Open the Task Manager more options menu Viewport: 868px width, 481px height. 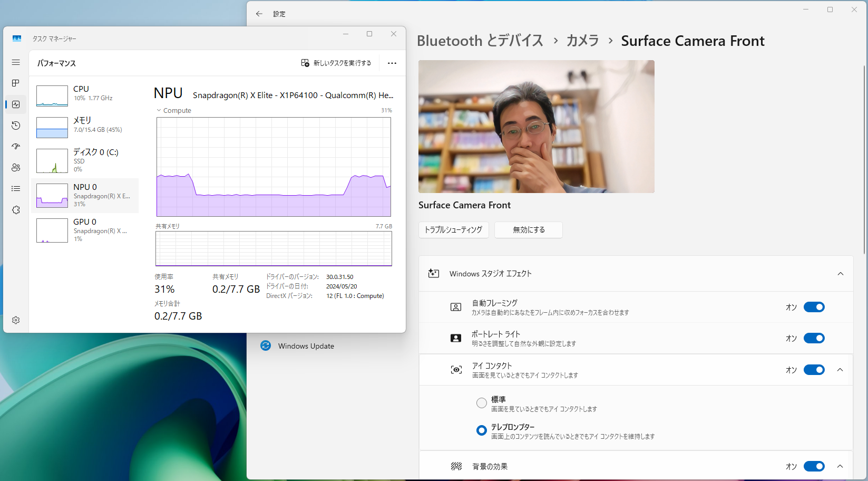click(392, 63)
